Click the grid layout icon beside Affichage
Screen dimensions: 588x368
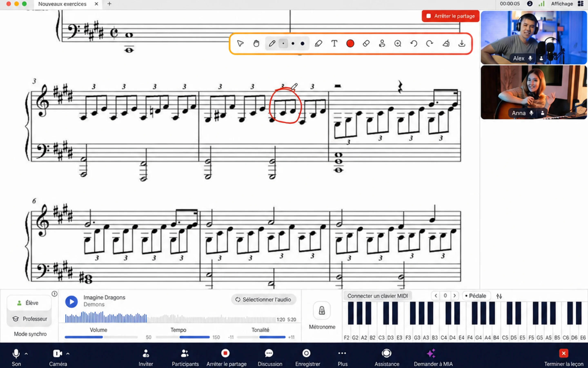click(581, 4)
